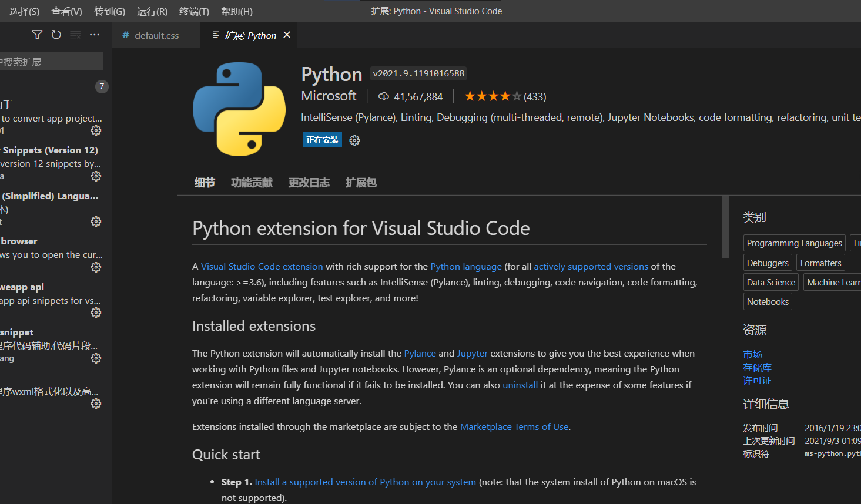This screenshot has height=504, width=861.
Task: Open the 终端(T) menu
Action: point(194,11)
